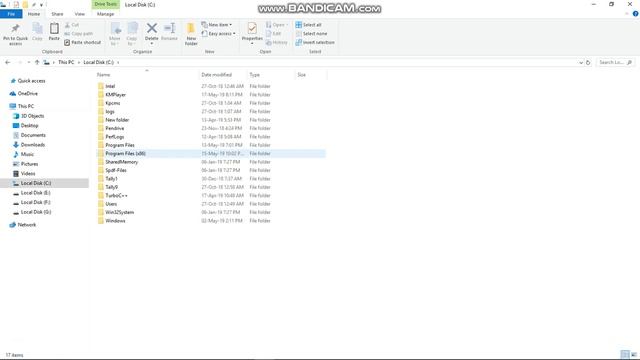Select Quick access in navigation pane
This screenshot has height=360, width=640.
(x=31, y=81)
